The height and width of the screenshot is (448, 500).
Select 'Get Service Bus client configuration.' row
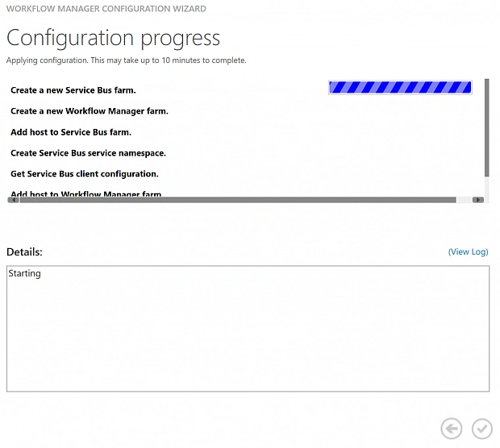(85, 174)
